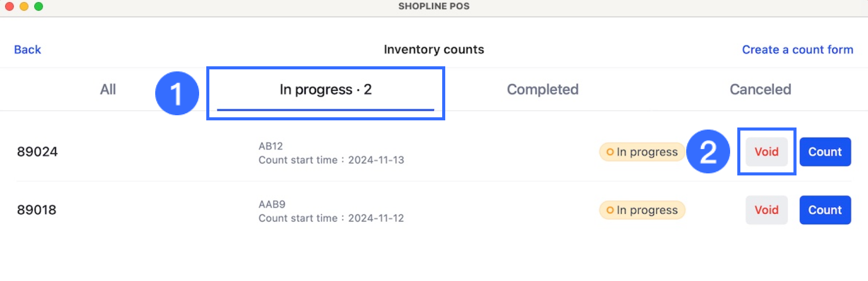The image size is (868, 281).
Task: Click the AB12 count form name
Action: (x=271, y=146)
